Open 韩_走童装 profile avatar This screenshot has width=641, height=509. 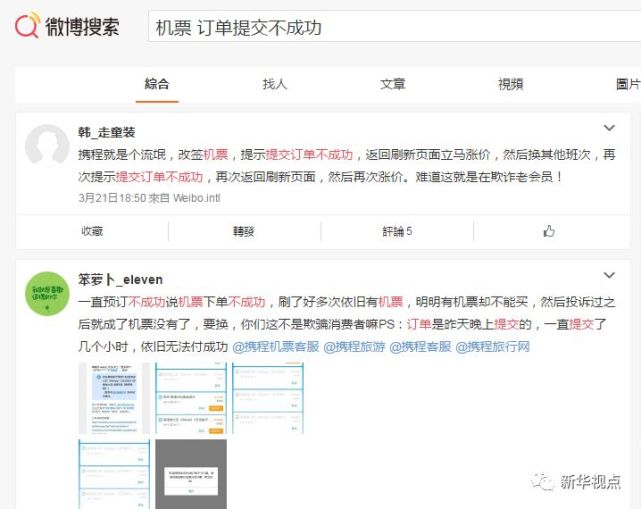pos(47,146)
